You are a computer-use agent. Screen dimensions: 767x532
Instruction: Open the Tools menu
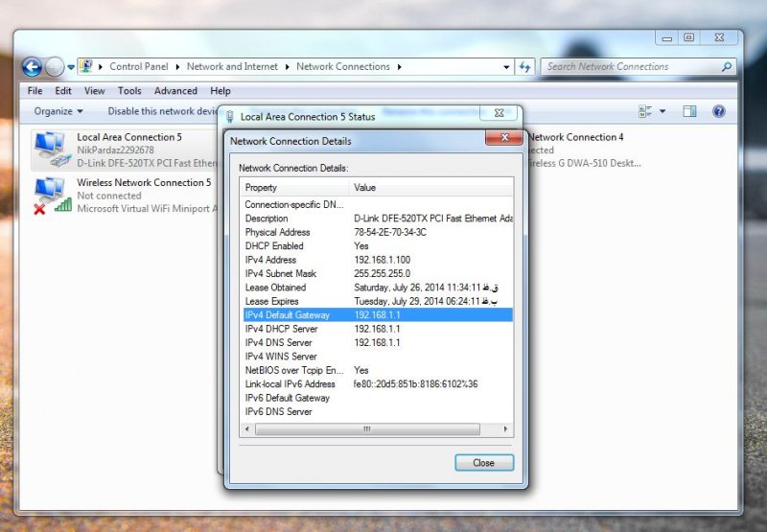129,91
